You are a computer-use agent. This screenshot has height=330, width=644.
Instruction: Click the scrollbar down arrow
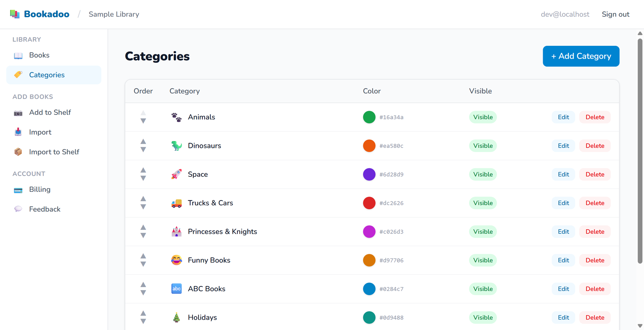[x=640, y=326]
